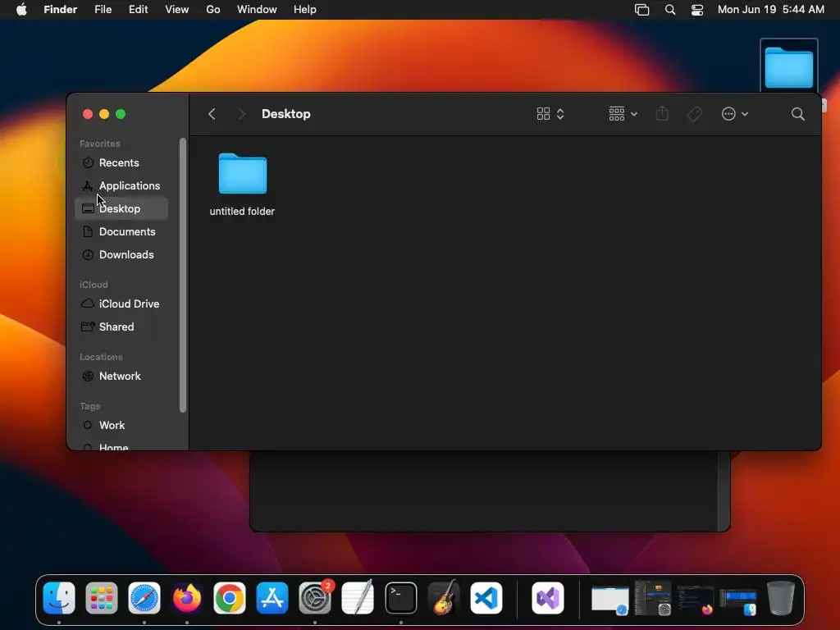Minimize the Finder window with yellow button
The width and height of the screenshot is (840, 630).
pyautogui.click(x=104, y=114)
